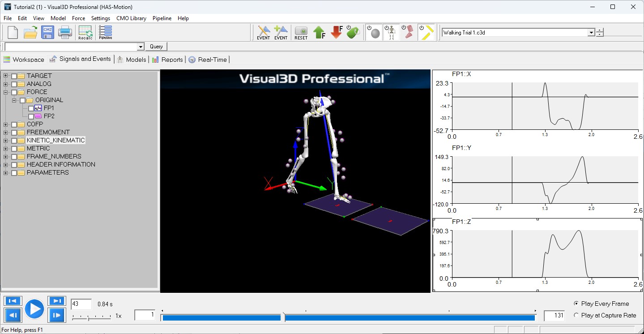The image size is (644, 334).
Task: Jump to the first frame
Action: [13, 301]
